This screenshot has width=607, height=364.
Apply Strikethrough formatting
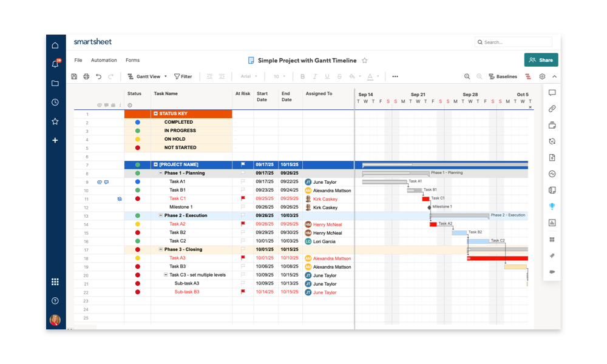point(339,76)
